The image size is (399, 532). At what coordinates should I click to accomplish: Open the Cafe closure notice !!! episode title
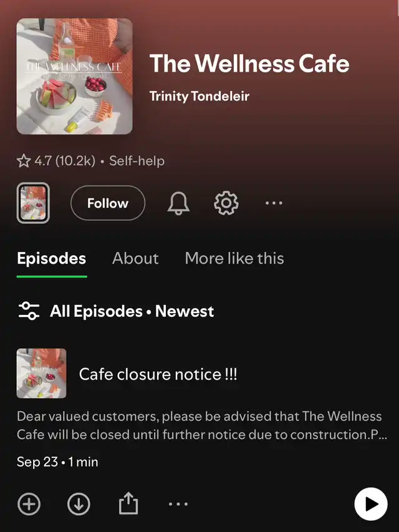158,374
